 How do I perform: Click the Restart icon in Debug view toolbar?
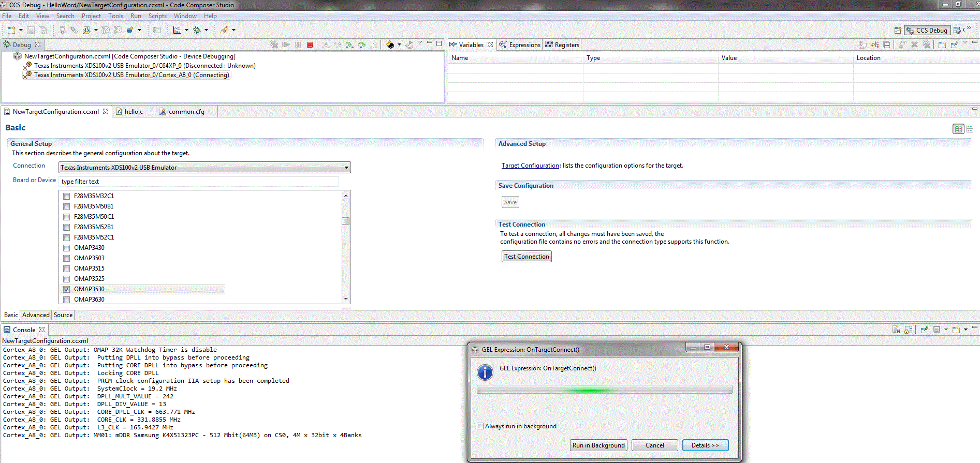click(409, 45)
